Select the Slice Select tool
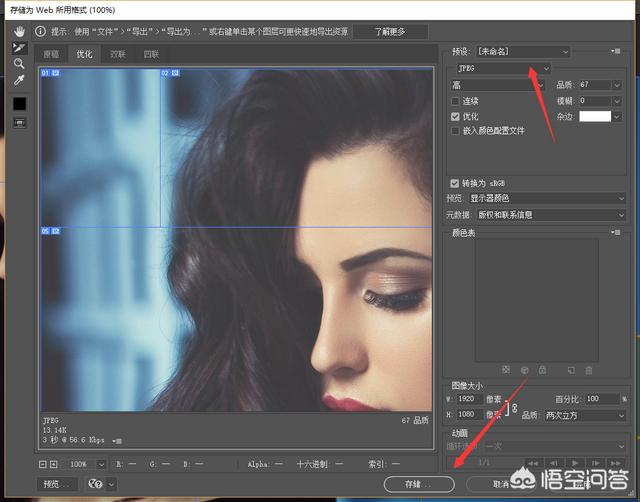The height and width of the screenshot is (502, 640). [x=19, y=48]
